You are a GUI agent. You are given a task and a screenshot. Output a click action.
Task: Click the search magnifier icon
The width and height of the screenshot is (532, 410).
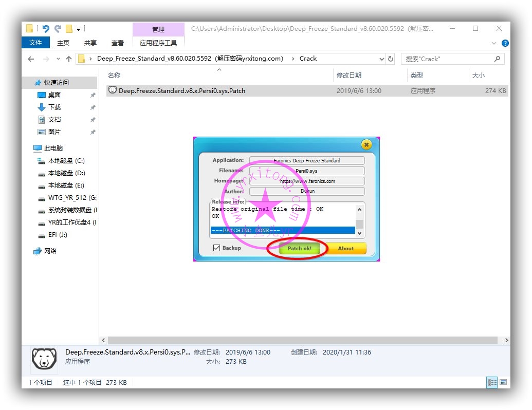click(x=497, y=59)
